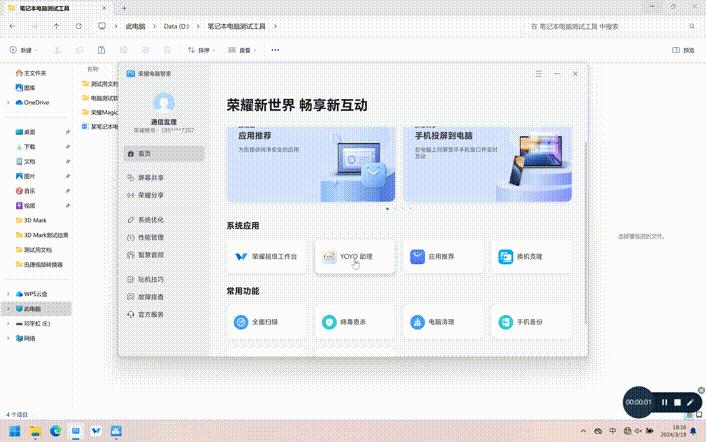Screen dimensions: 706x442
Task: Open taskbar clock and date
Action: [x=673, y=431]
